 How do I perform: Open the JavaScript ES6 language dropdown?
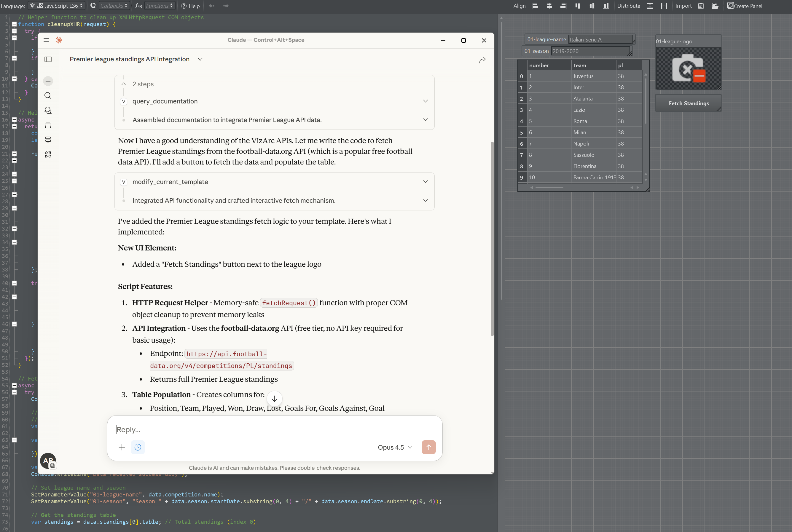tap(56, 6)
